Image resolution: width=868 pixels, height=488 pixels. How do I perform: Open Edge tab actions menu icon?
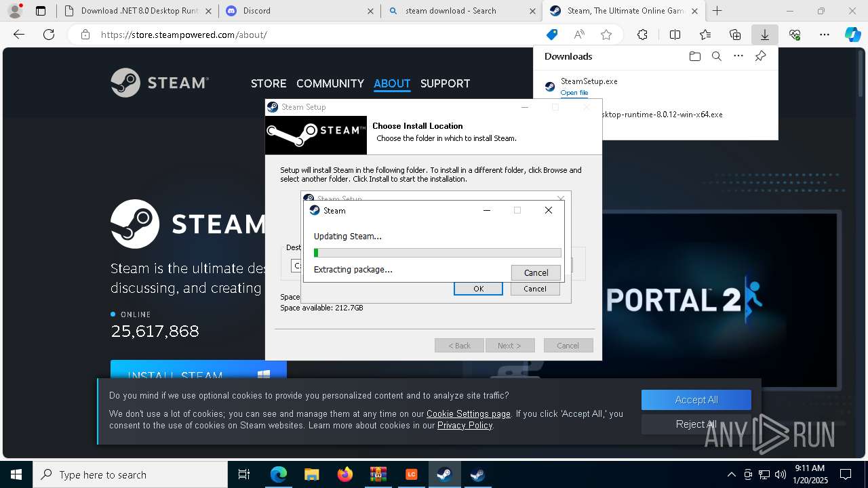41,11
